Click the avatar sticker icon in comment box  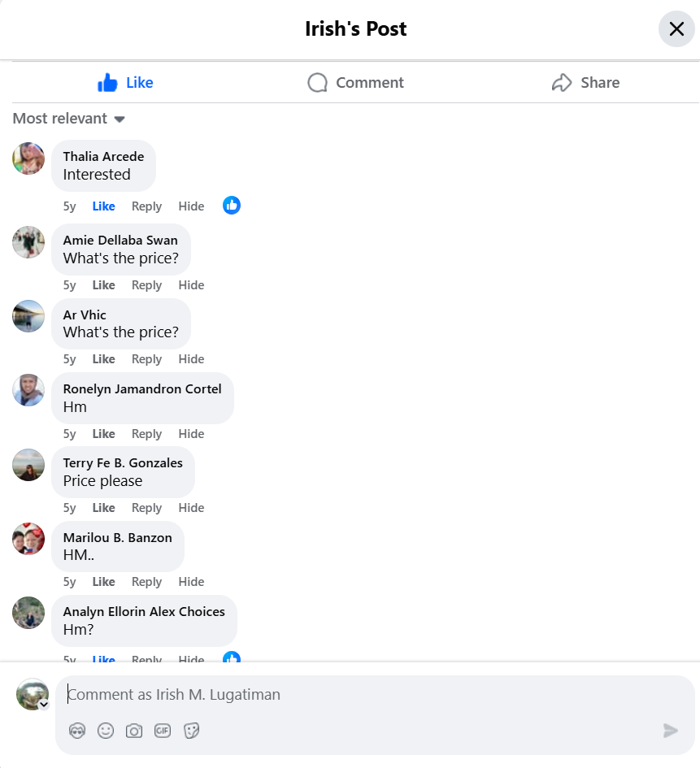pos(77,731)
